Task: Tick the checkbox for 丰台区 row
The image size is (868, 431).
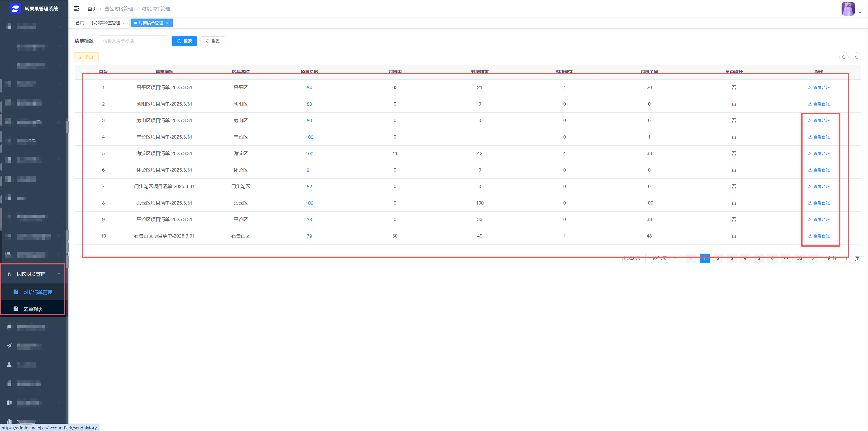Action: (x=85, y=137)
